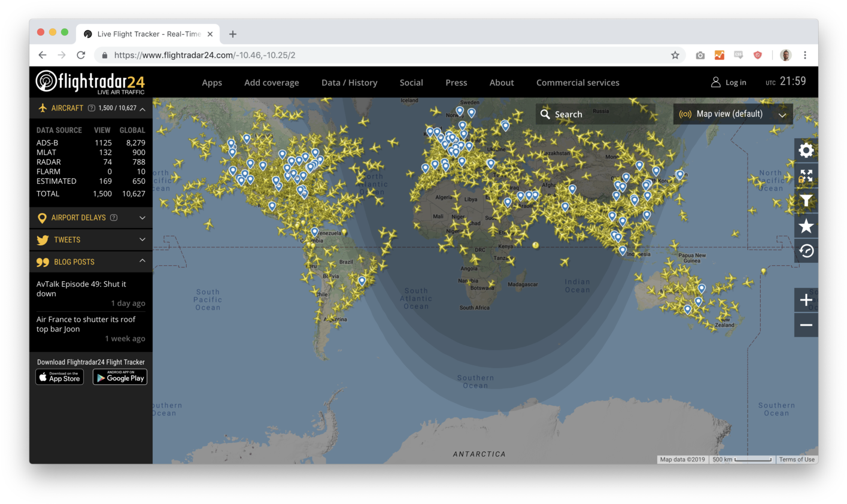Open the About menu
Image resolution: width=847 pixels, height=504 pixels.
[x=502, y=83]
